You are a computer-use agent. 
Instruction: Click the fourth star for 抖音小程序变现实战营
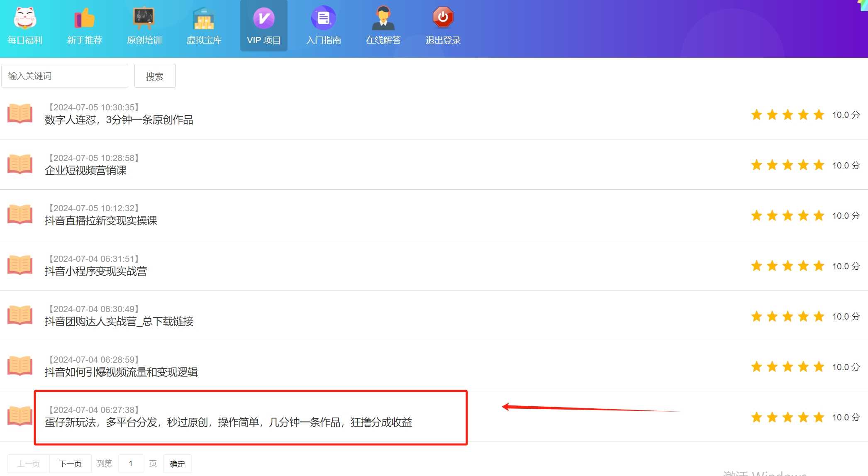click(803, 266)
